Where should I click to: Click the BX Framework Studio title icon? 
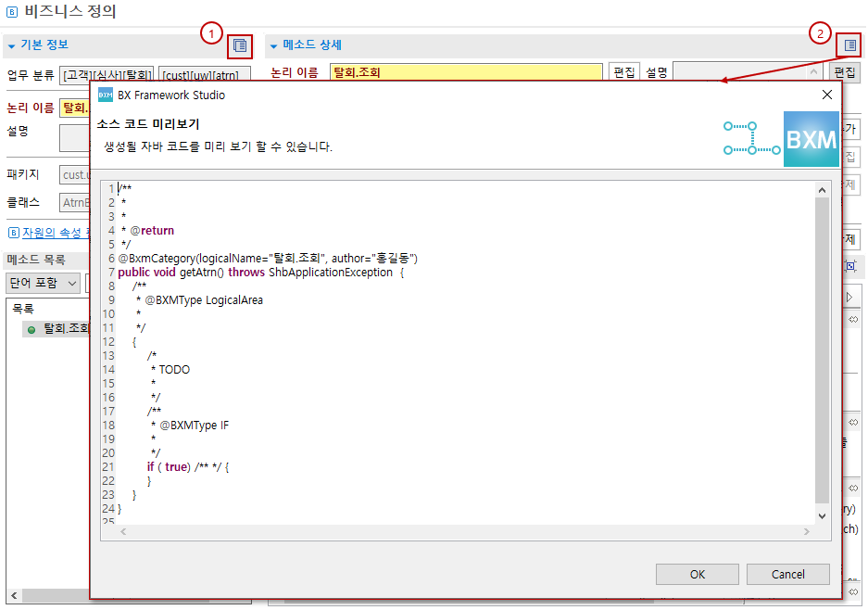click(106, 95)
